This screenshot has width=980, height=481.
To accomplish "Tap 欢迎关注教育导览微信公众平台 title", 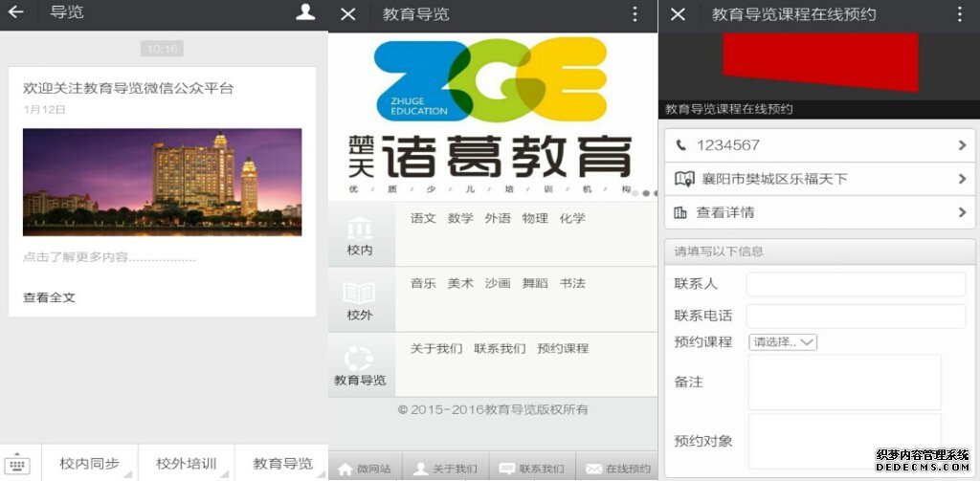I will click(x=128, y=89).
